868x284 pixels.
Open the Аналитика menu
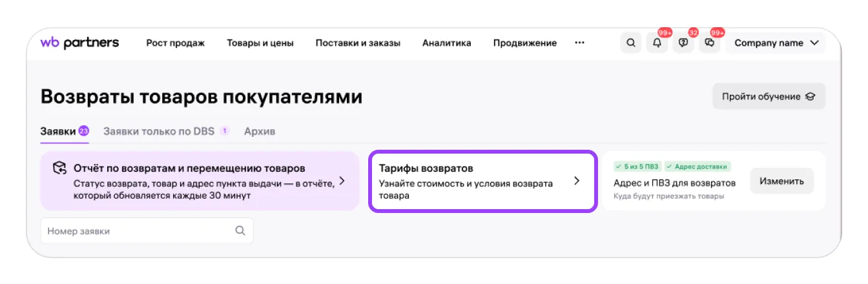(x=447, y=43)
